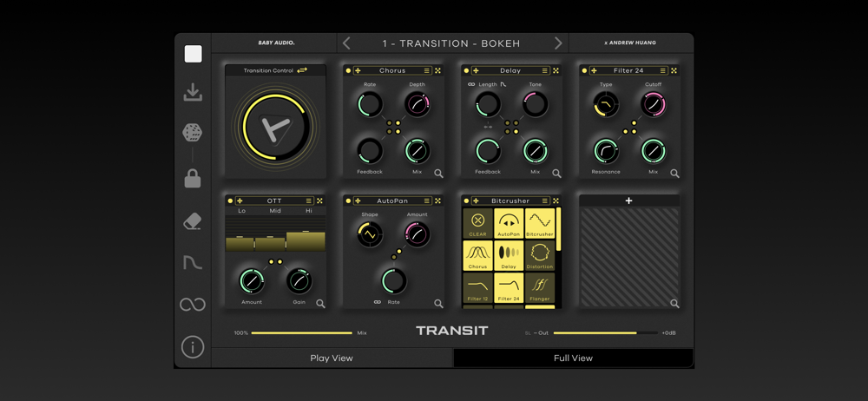The height and width of the screenshot is (401, 868).
Task: Select Delay in the effect picker
Action: [x=509, y=255]
